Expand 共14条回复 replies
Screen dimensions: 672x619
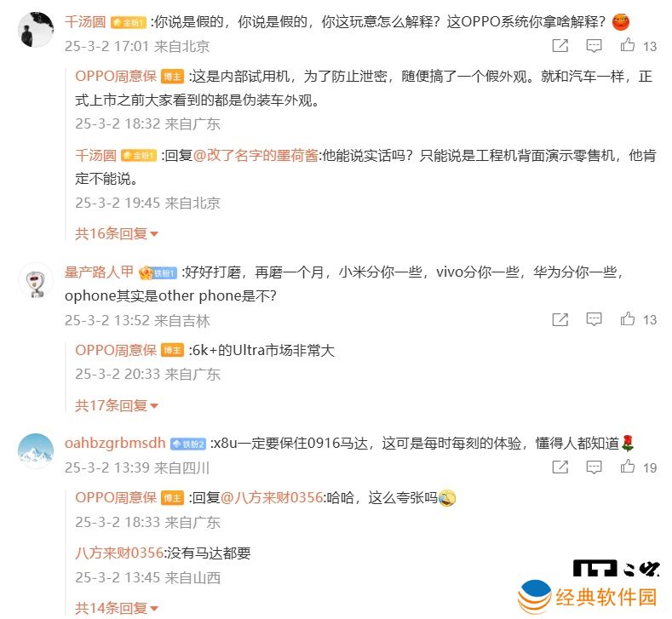(x=117, y=608)
